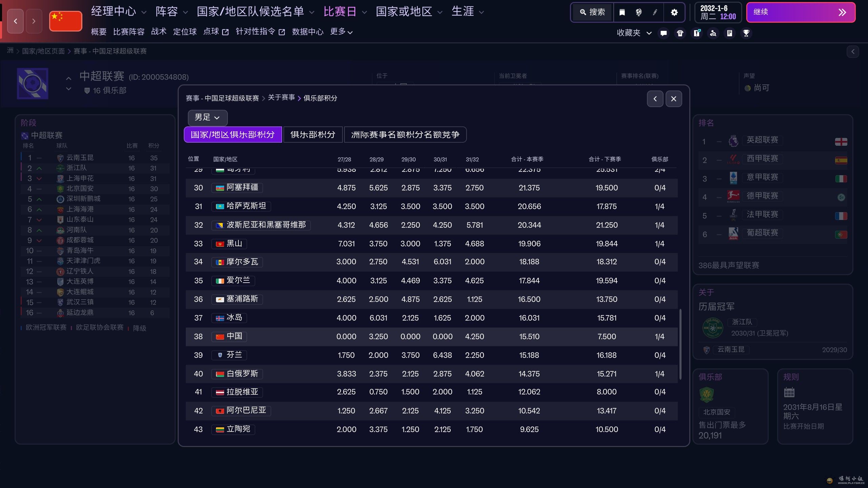Click the shirt squad shortcut icon
Screen dimensions: 868x488
click(680, 33)
